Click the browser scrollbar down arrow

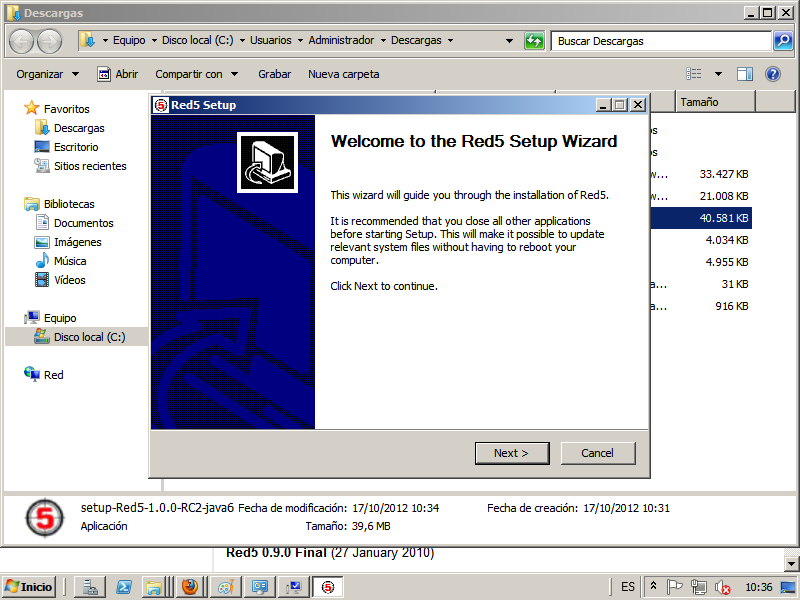[792, 564]
